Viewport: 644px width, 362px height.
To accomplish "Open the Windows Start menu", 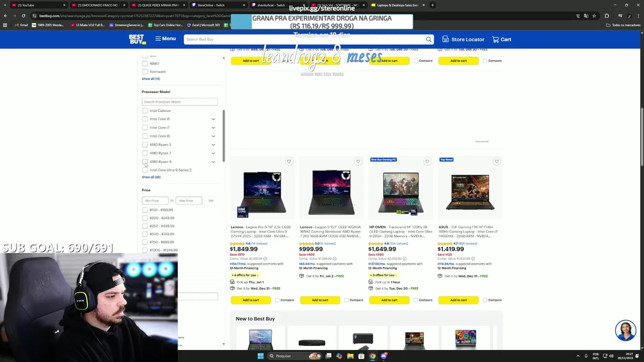I will pyautogui.click(x=261, y=356).
